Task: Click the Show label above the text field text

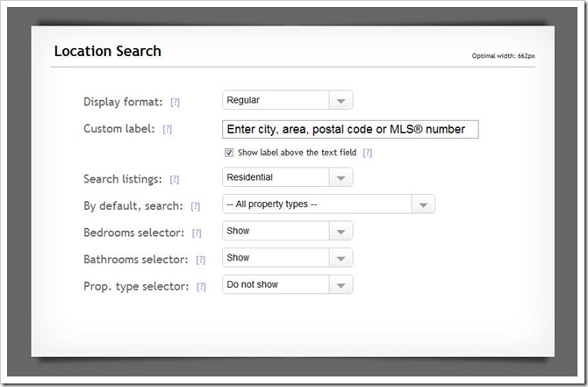Action: click(x=297, y=153)
